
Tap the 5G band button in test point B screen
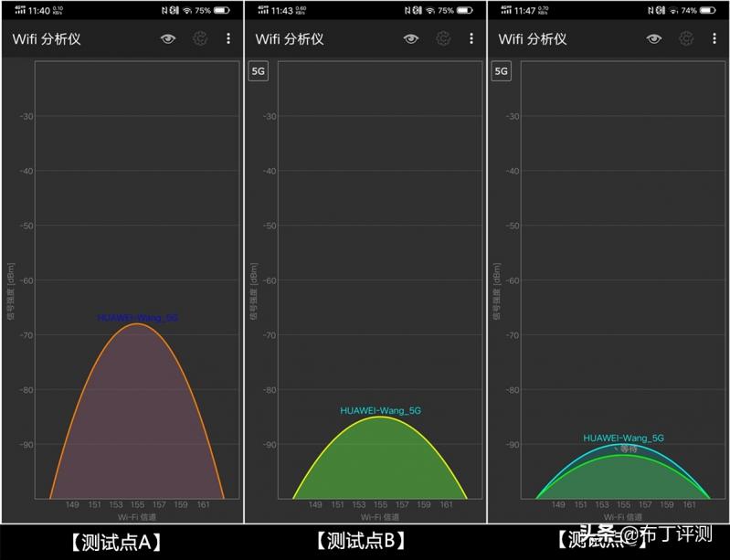(x=259, y=71)
